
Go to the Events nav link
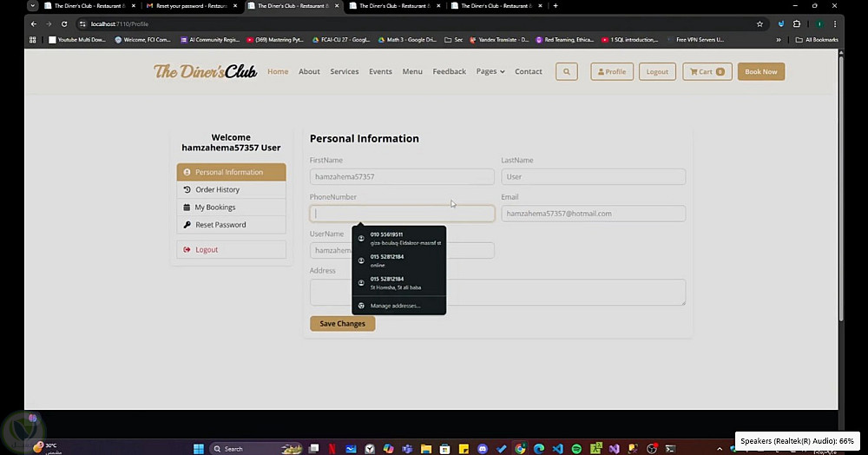click(380, 71)
